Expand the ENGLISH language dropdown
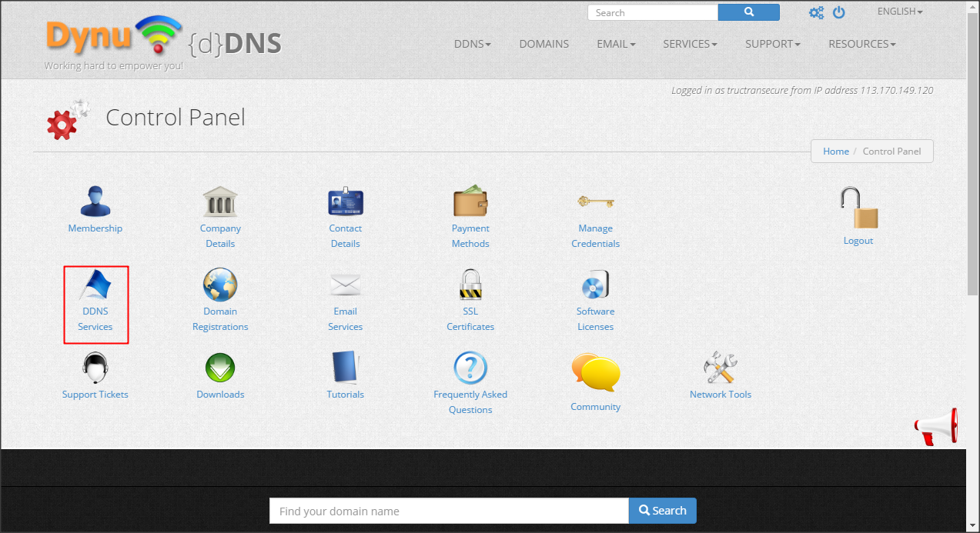This screenshot has width=980, height=533. (899, 12)
